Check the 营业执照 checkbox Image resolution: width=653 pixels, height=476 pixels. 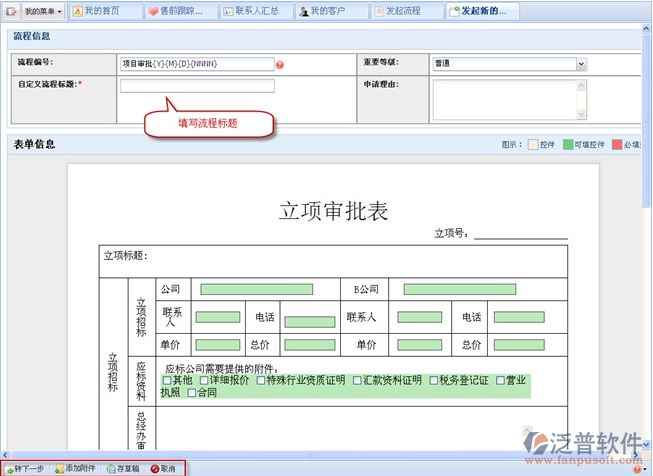click(501, 380)
